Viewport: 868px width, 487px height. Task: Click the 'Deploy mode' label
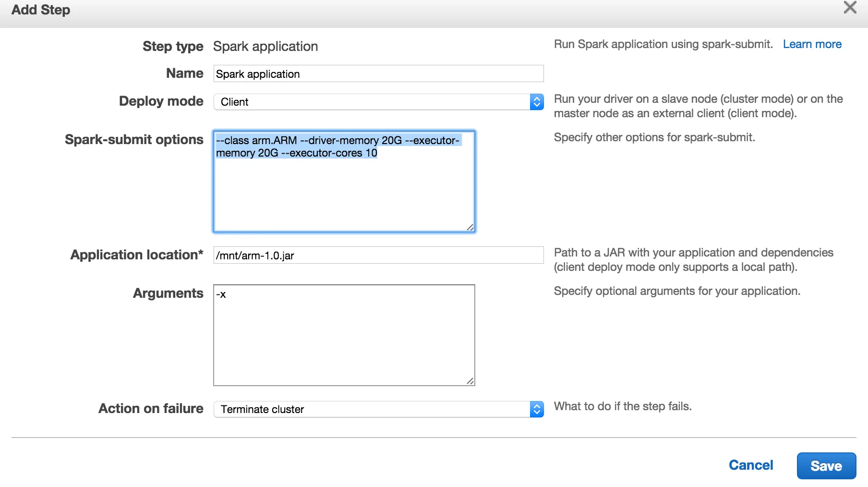[161, 101]
